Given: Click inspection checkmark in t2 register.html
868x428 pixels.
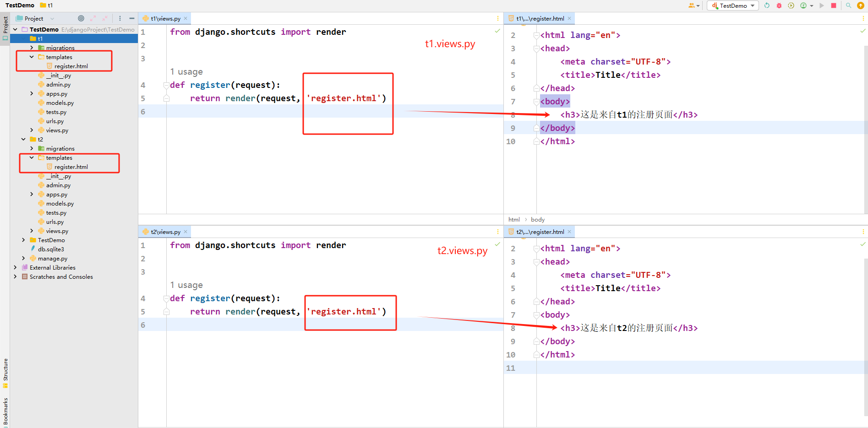Looking at the screenshot, I should [863, 244].
